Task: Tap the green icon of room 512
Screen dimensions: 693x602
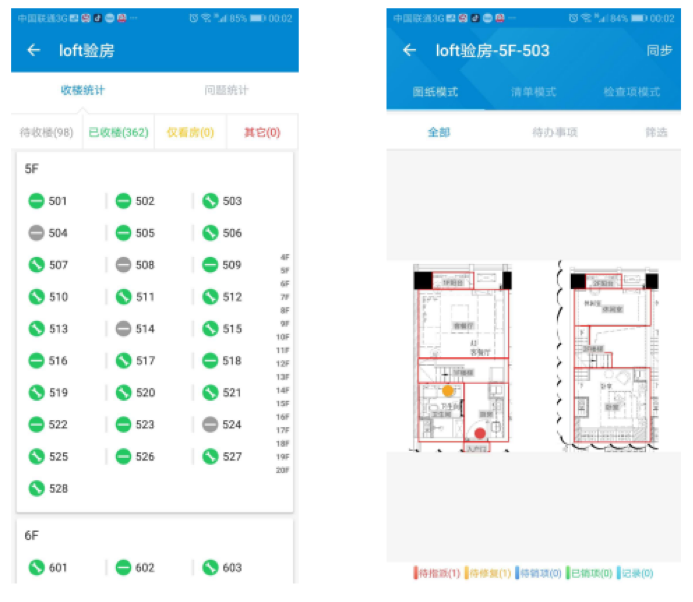Action: [x=210, y=297]
